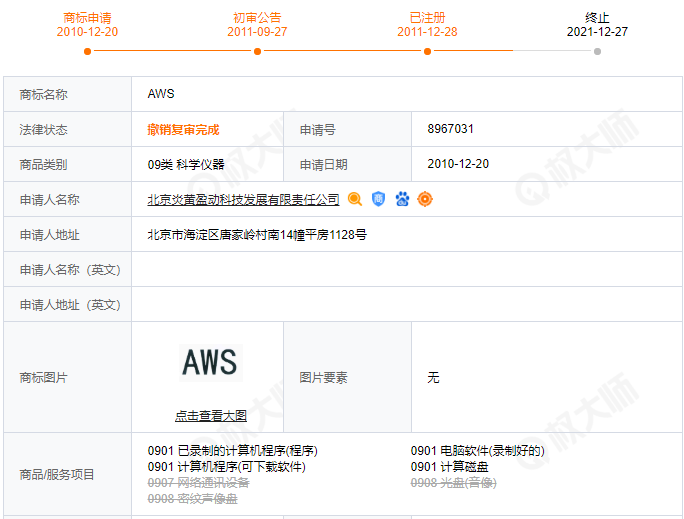Image resolution: width=684 pixels, height=519 pixels.
Task: Click the 已注册 timeline dot
Action: pyautogui.click(x=428, y=51)
